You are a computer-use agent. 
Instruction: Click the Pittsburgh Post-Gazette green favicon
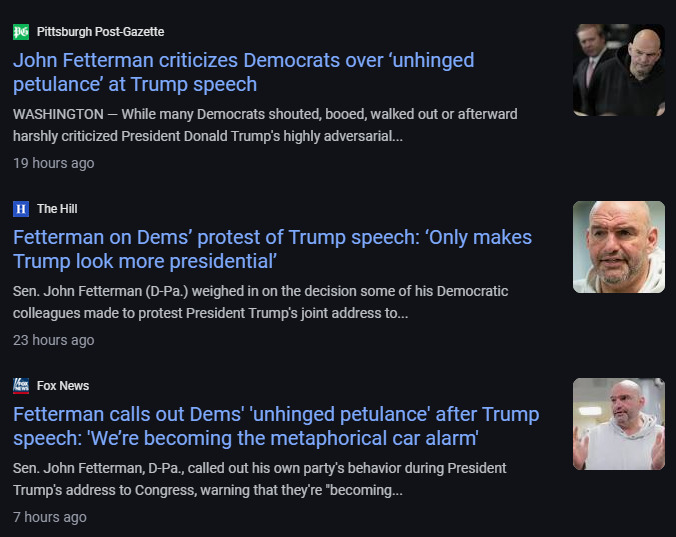(x=21, y=32)
